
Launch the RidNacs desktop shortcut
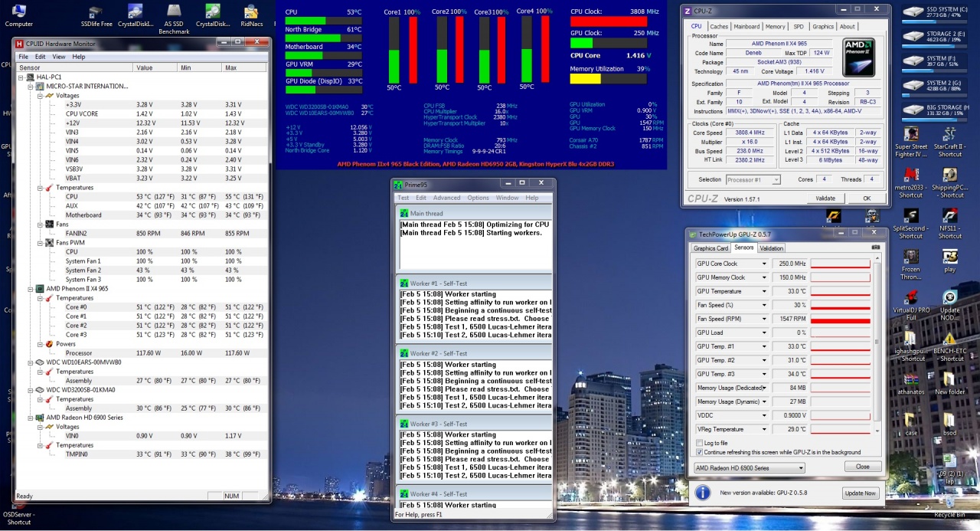[251, 15]
